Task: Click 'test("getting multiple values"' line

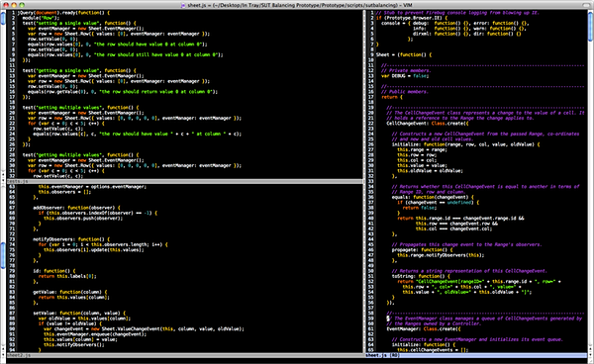Action: tap(80, 155)
